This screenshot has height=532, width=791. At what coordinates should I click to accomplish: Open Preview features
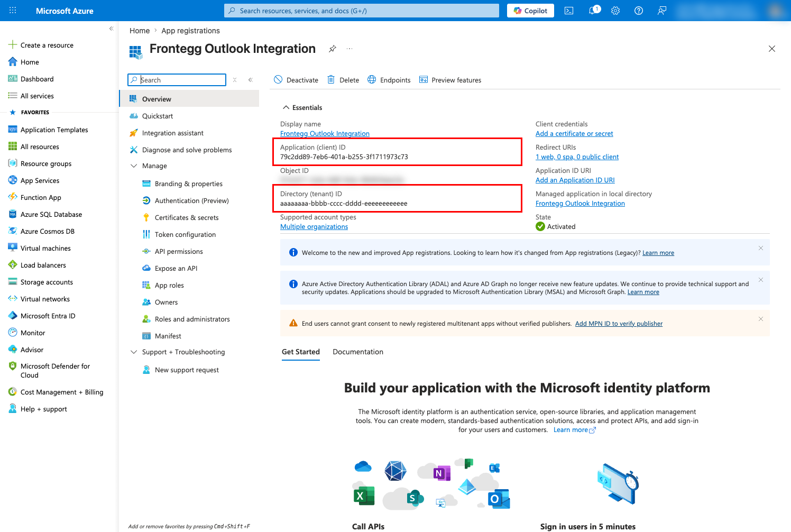(x=450, y=80)
